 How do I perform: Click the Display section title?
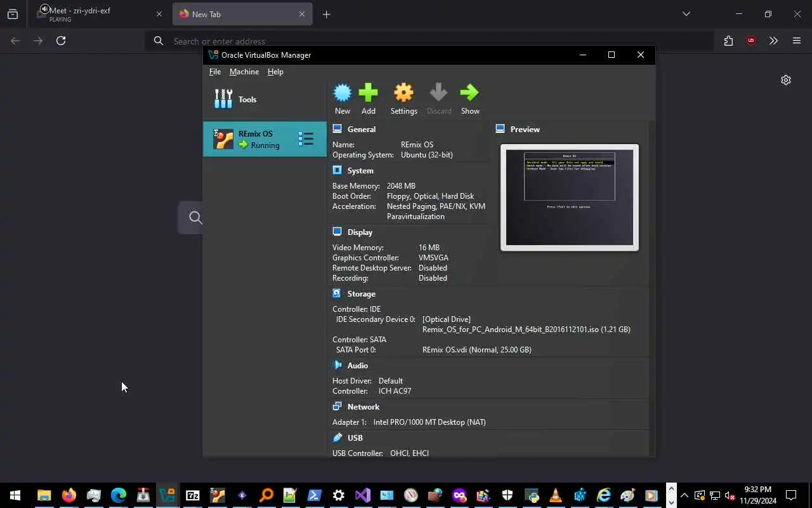click(360, 232)
